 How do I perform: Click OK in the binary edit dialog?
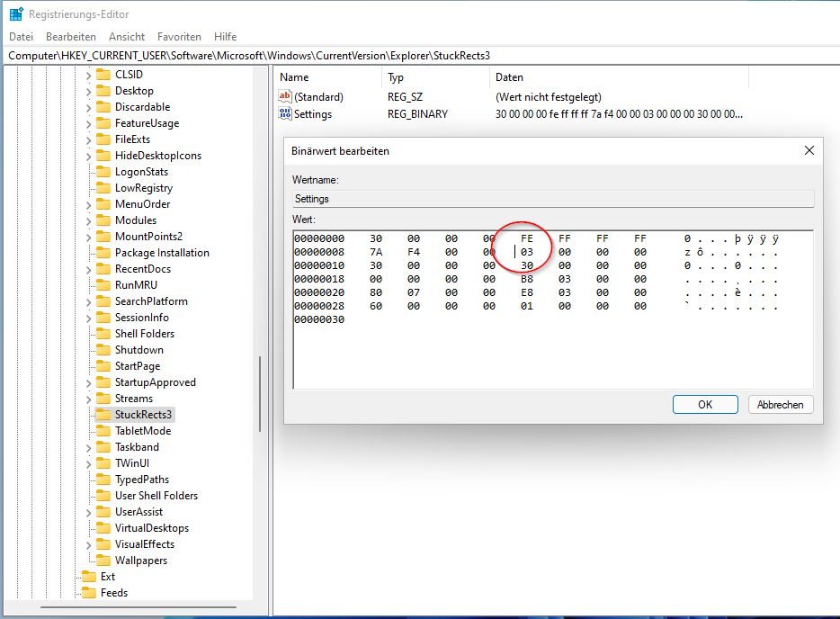pyautogui.click(x=705, y=405)
